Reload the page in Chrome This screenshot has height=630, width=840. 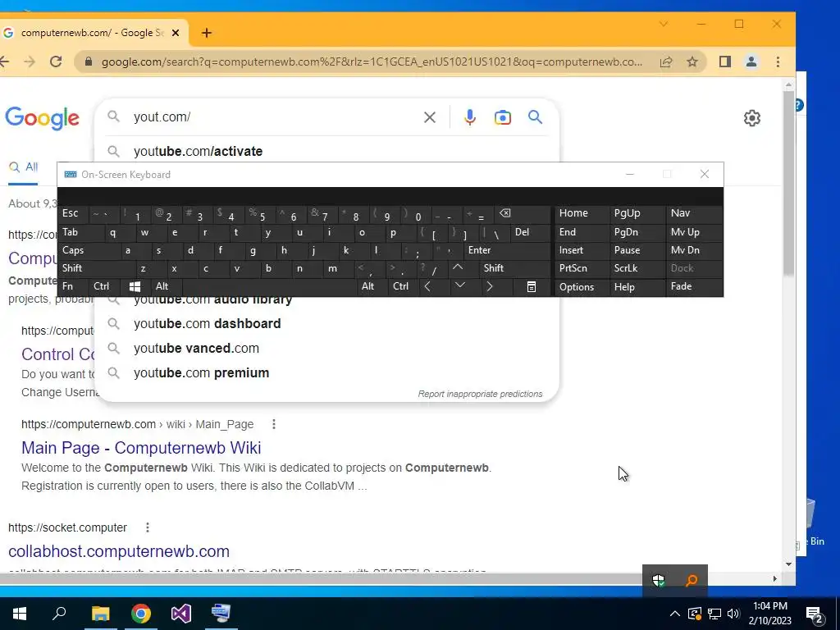click(x=56, y=62)
